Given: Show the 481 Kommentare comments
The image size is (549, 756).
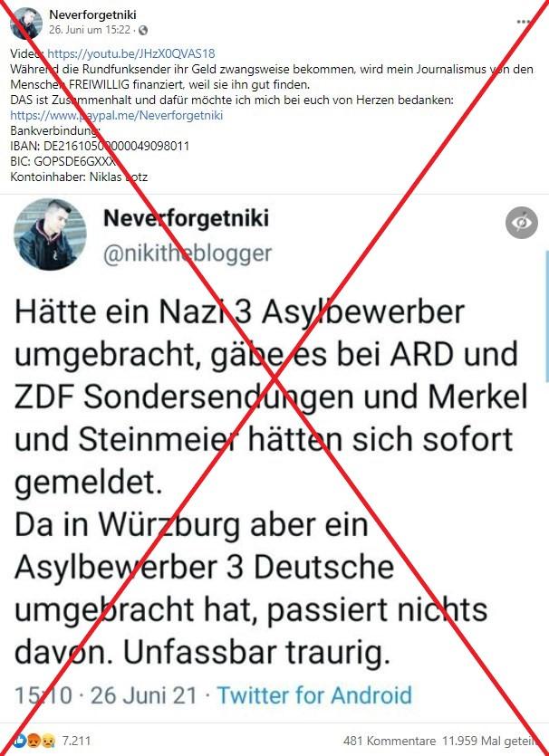Looking at the screenshot, I should (390, 741).
